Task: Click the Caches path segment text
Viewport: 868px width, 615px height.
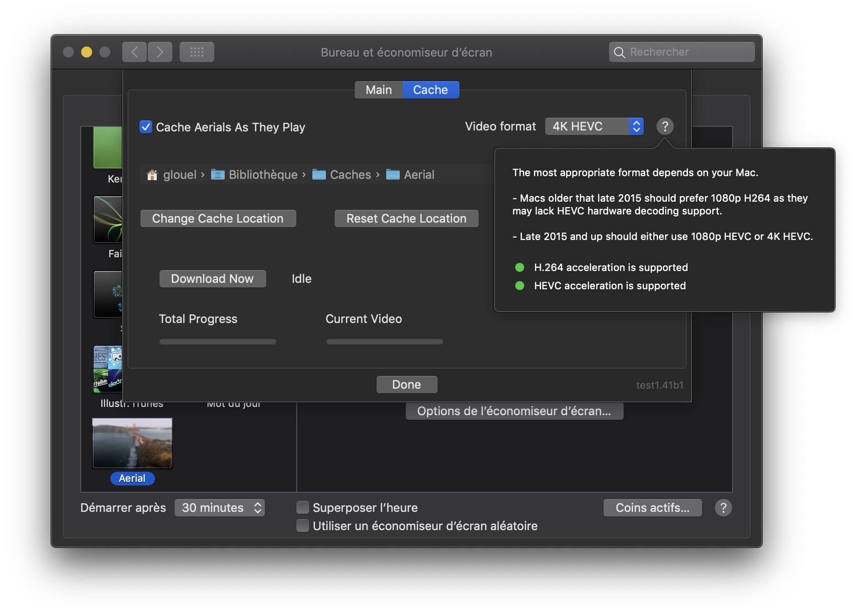Action: [x=351, y=175]
